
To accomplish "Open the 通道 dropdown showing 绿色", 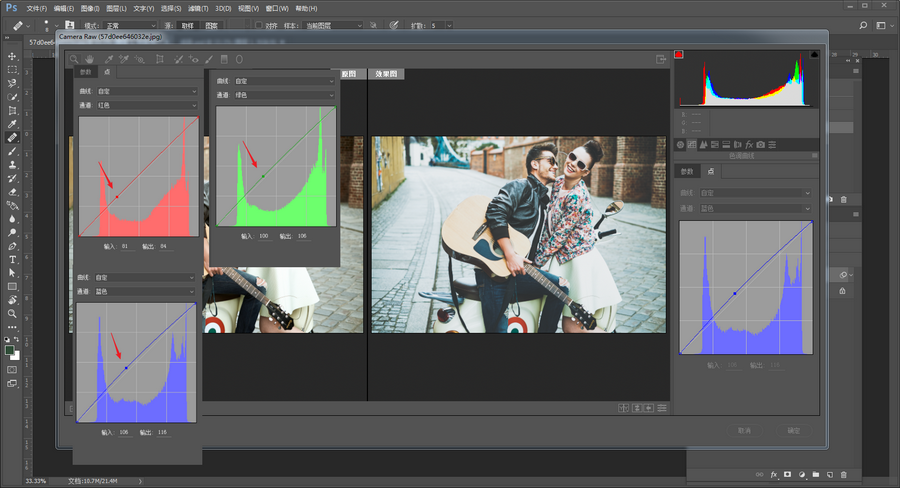I will 284,95.
